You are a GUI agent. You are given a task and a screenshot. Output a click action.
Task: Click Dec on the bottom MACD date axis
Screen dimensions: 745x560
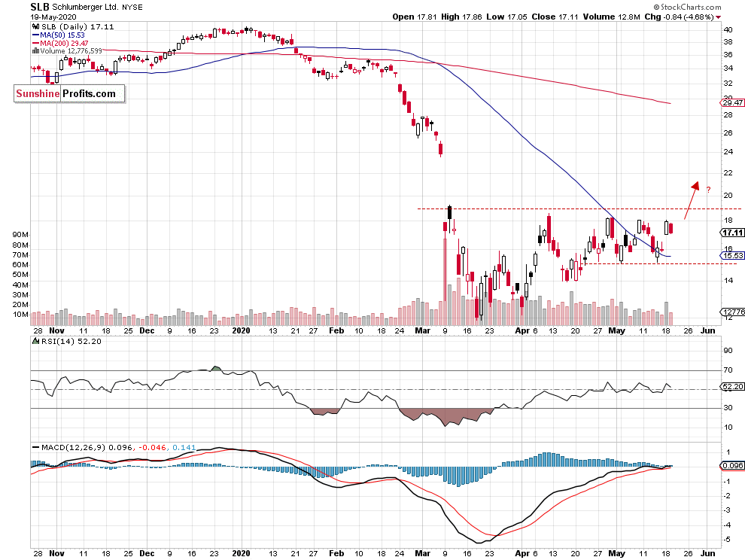147,553
